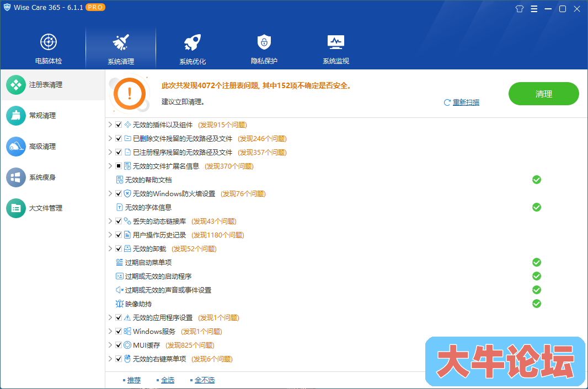This screenshot has height=389, width=588.
Task: Open the hamburger menu in title bar
Action: [534, 9]
